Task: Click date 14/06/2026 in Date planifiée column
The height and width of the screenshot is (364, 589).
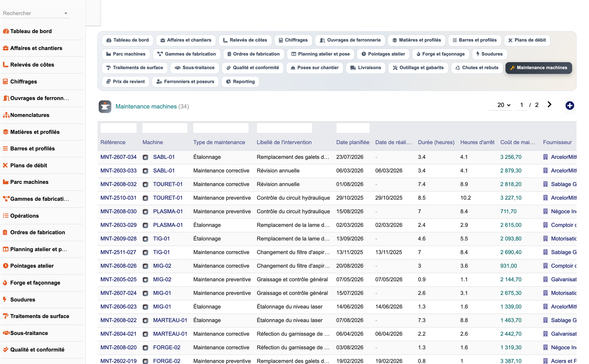Action: pyautogui.click(x=350, y=307)
